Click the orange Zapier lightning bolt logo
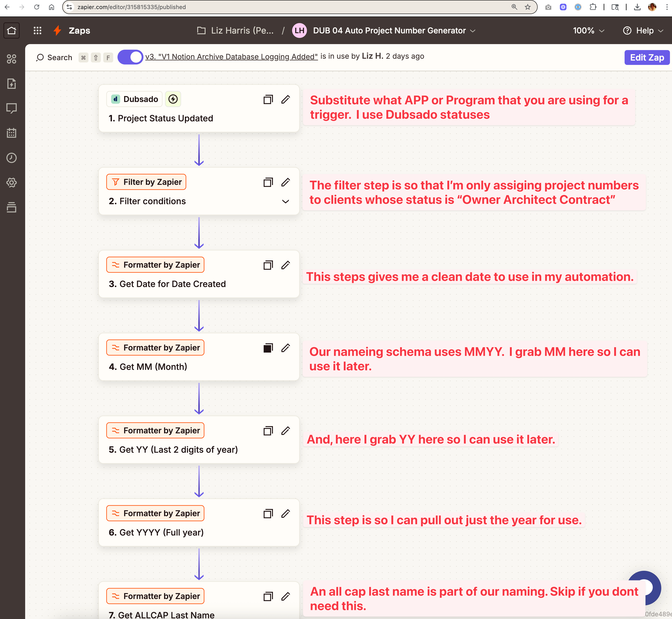The image size is (672, 619). click(58, 30)
